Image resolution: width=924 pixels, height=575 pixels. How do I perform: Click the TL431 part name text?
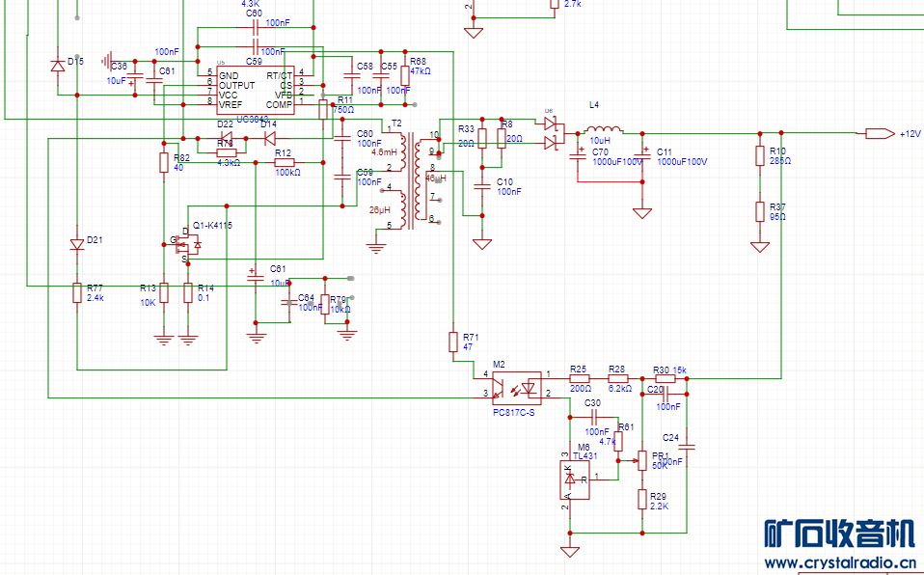point(584,456)
